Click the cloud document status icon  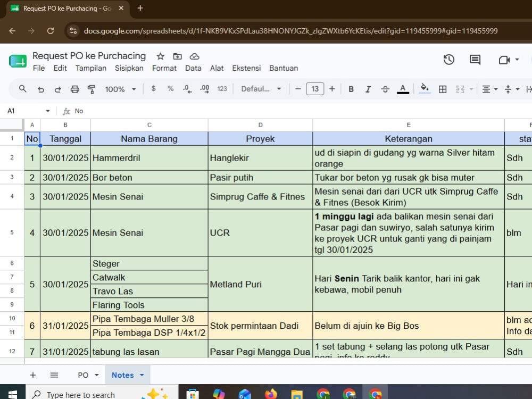click(194, 56)
